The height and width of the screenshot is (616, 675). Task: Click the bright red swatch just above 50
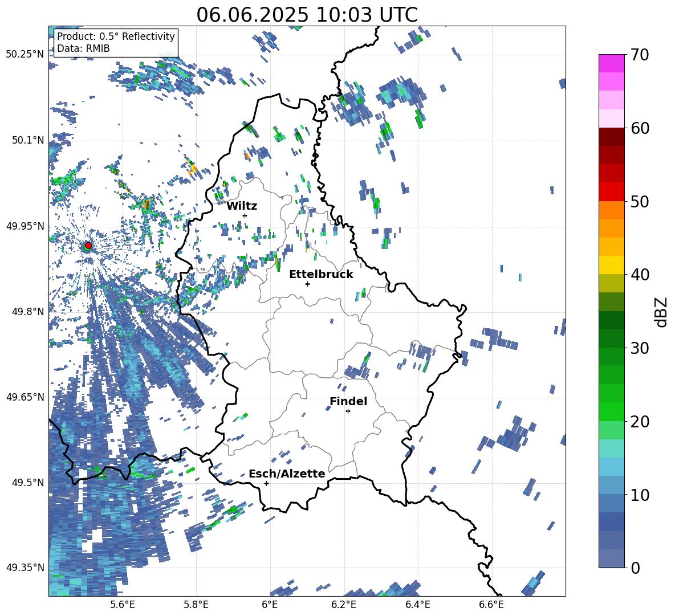pos(611,191)
